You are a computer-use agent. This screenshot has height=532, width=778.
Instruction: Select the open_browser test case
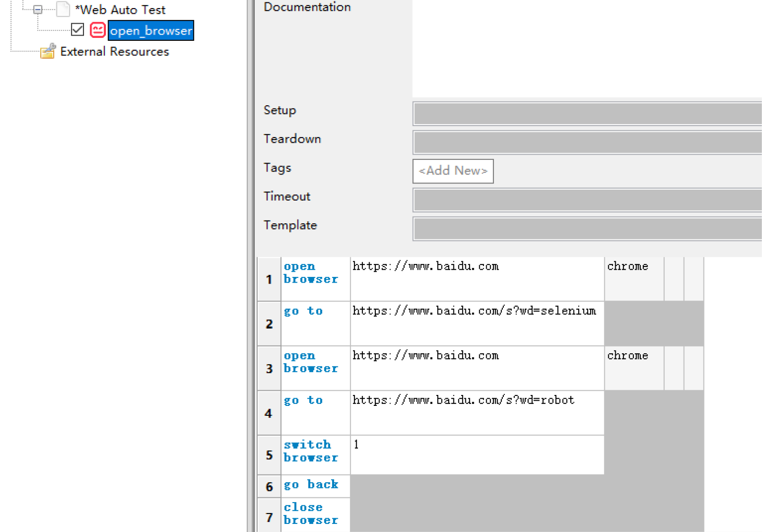click(151, 30)
